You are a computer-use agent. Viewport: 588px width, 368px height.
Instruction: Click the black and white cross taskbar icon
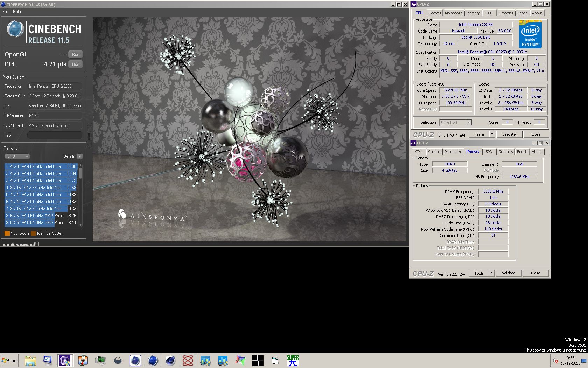258,360
